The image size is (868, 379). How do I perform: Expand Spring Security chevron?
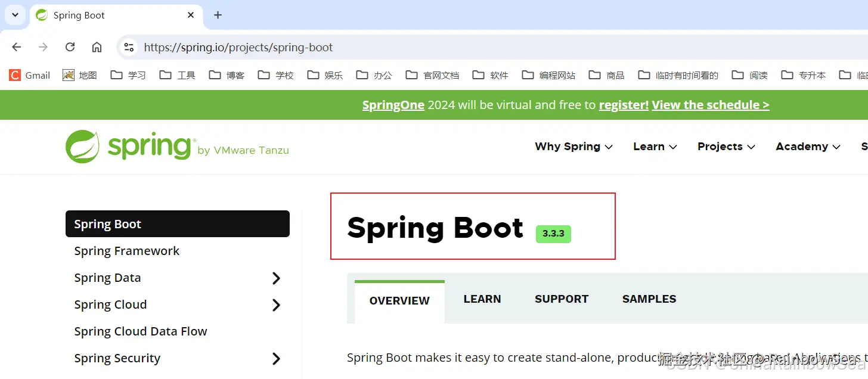276,359
